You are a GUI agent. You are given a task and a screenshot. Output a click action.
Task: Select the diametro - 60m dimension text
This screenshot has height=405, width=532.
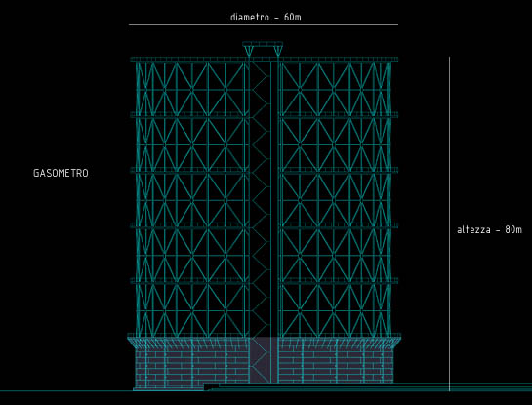pos(266,17)
